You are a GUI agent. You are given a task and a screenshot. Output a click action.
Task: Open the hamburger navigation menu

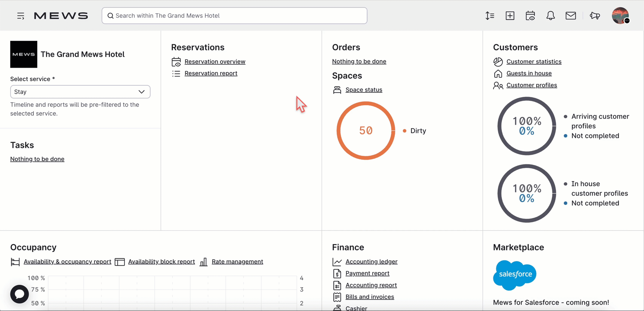pos(21,16)
